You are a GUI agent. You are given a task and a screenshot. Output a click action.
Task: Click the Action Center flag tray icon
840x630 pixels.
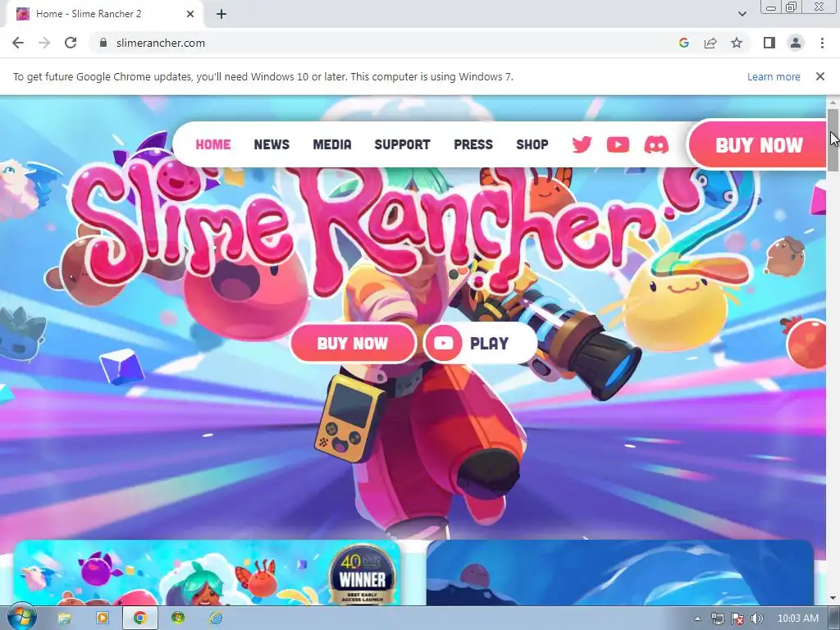click(x=737, y=619)
